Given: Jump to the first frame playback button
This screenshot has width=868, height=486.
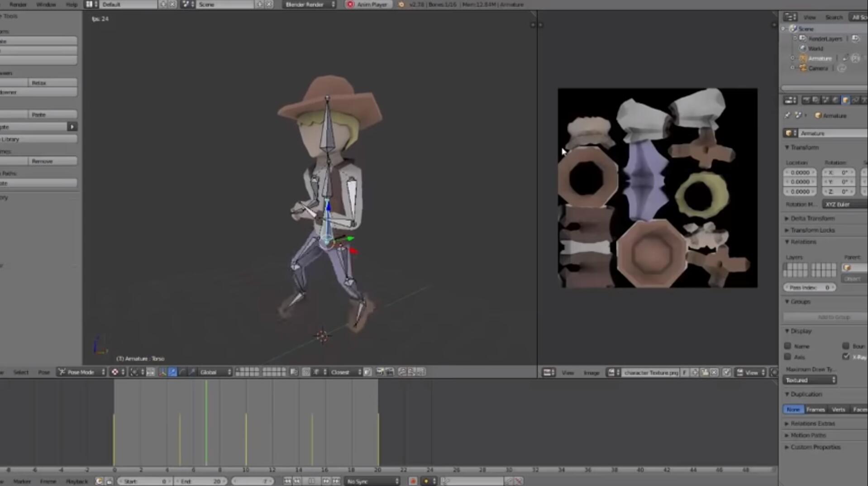Looking at the screenshot, I should 287,481.
